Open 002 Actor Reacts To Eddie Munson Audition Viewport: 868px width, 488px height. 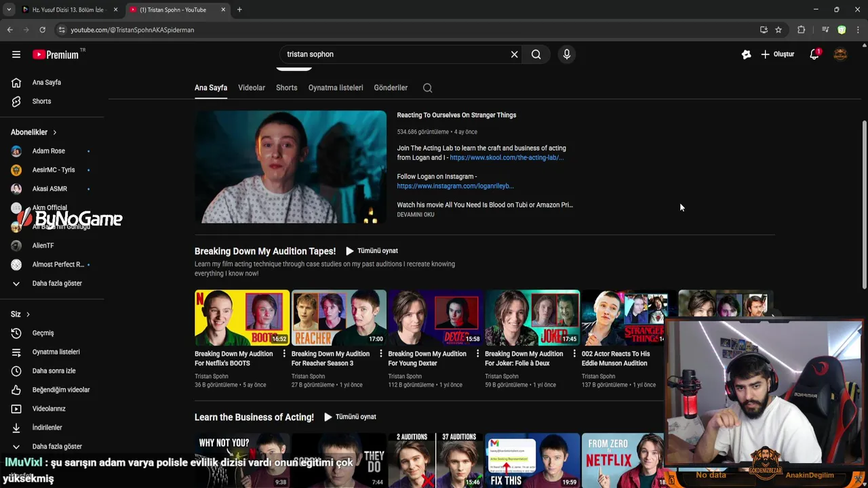tap(616, 359)
